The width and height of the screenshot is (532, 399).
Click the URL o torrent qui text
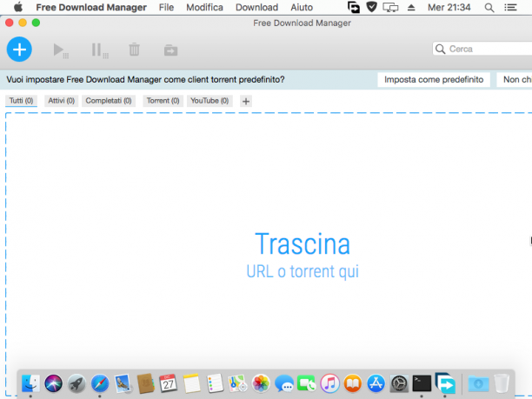click(303, 271)
